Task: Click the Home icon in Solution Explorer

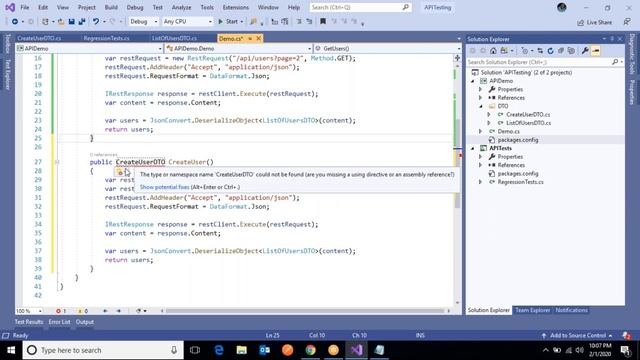Action: click(493, 51)
